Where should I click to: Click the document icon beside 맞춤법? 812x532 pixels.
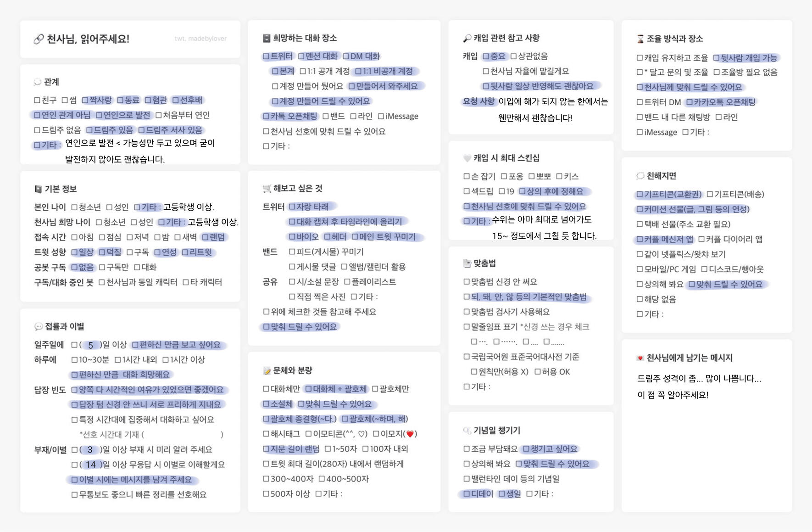click(x=467, y=263)
